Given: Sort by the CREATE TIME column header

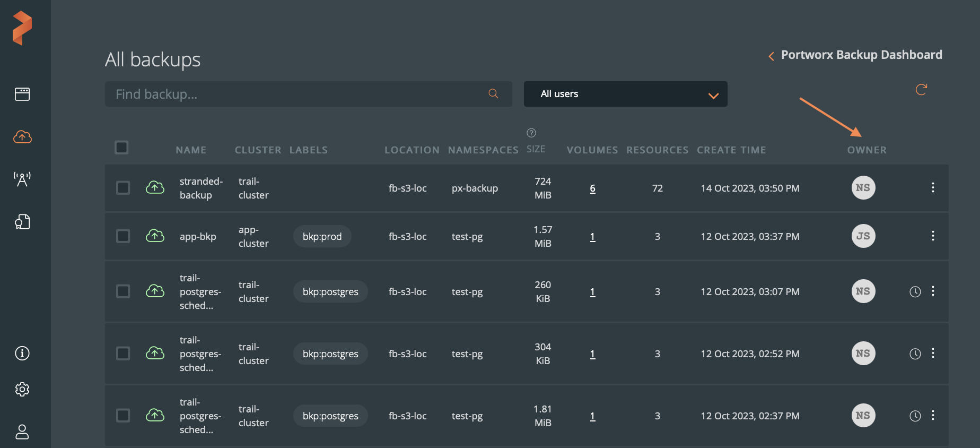Looking at the screenshot, I should [x=731, y=150].
